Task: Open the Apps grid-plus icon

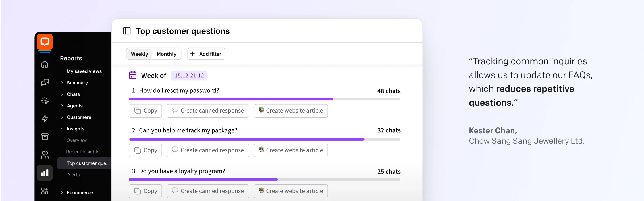Action: [x=45, y=191]
